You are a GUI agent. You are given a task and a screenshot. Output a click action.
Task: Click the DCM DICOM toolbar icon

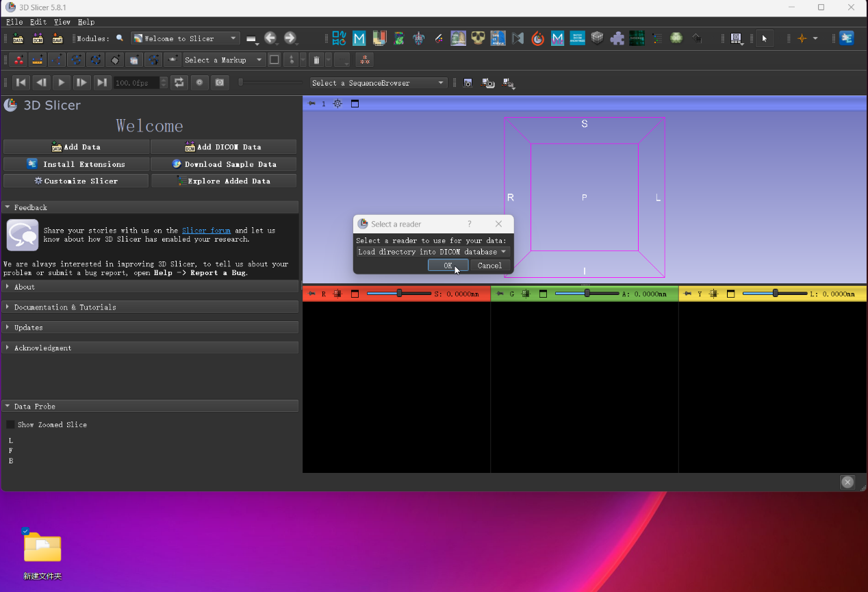coord(38,39)
